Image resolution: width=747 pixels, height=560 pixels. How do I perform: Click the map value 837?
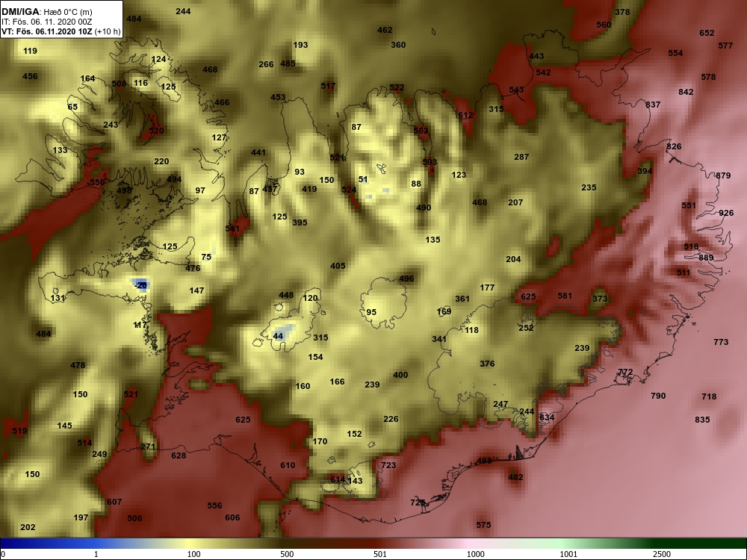click(x=653, y=105)
